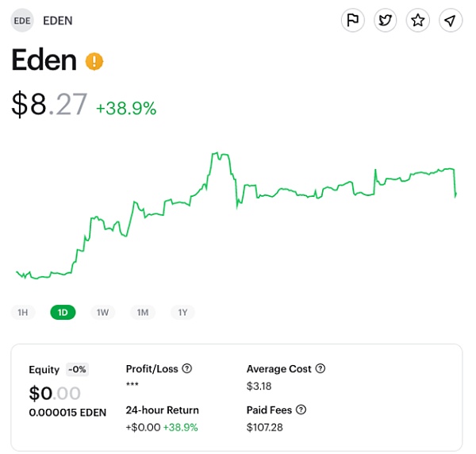Click the EDEN ticker label
This screenshot has height=454, width=476.
58,21
